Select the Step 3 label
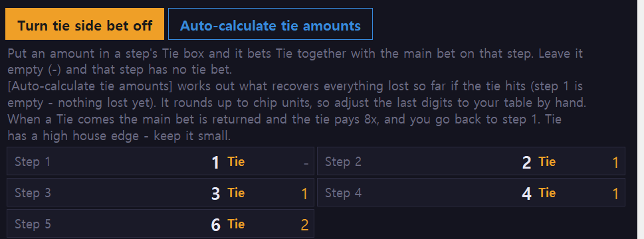Viewport: 644px width, 239px height. click(33, 193)
